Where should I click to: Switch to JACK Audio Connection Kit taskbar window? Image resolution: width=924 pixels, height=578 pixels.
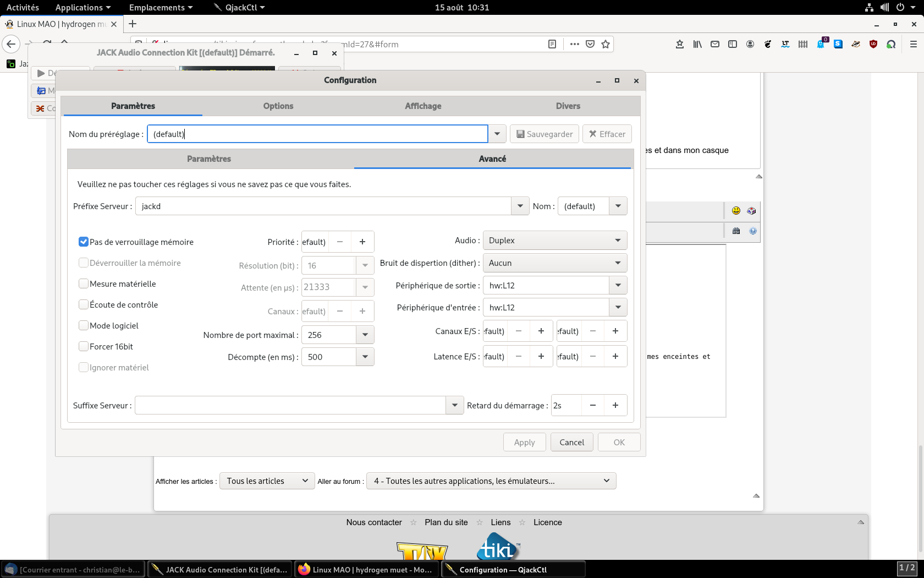point(220,570)
